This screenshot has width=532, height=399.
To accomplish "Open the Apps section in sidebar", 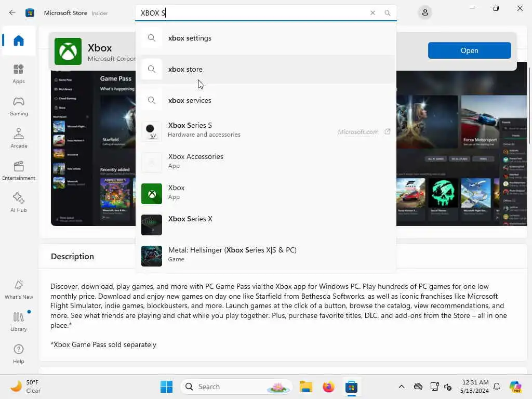I will click(x=19, y=74).
